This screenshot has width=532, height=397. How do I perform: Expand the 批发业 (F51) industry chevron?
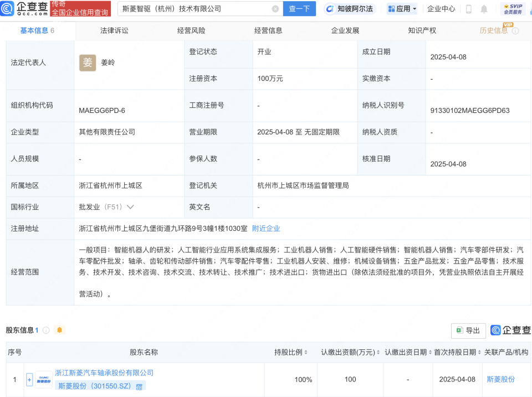pyautogui.click(x=130, y=207)
